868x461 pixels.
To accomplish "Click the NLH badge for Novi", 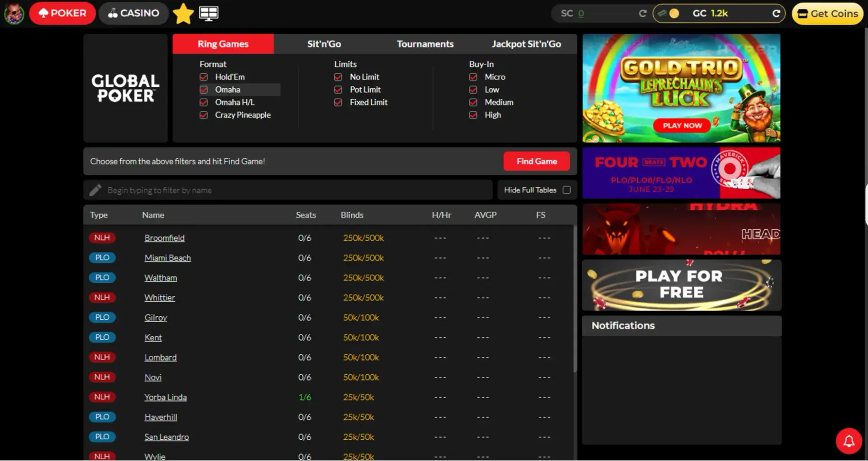I will point(102,377).
